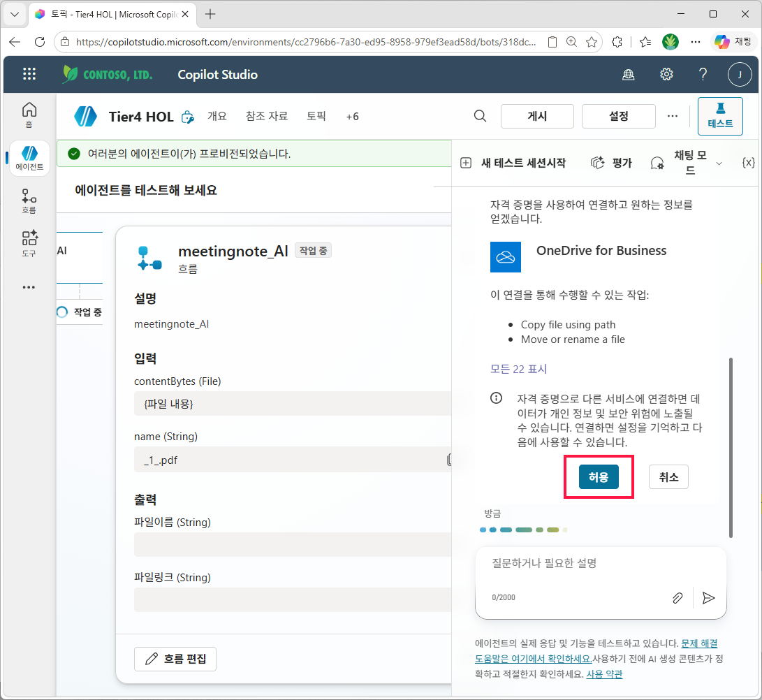Select Agents in left sidebar

coord(29,158)
